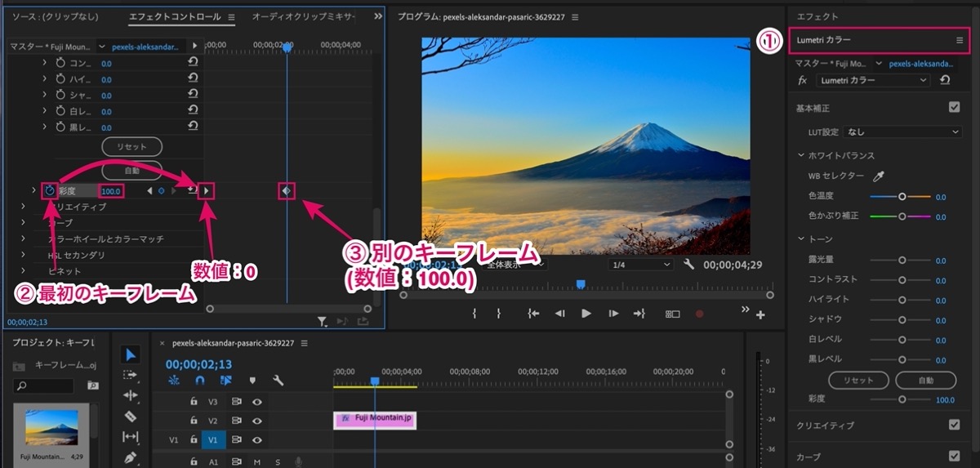Toggle V2 track visibility eye

[257, 421]
